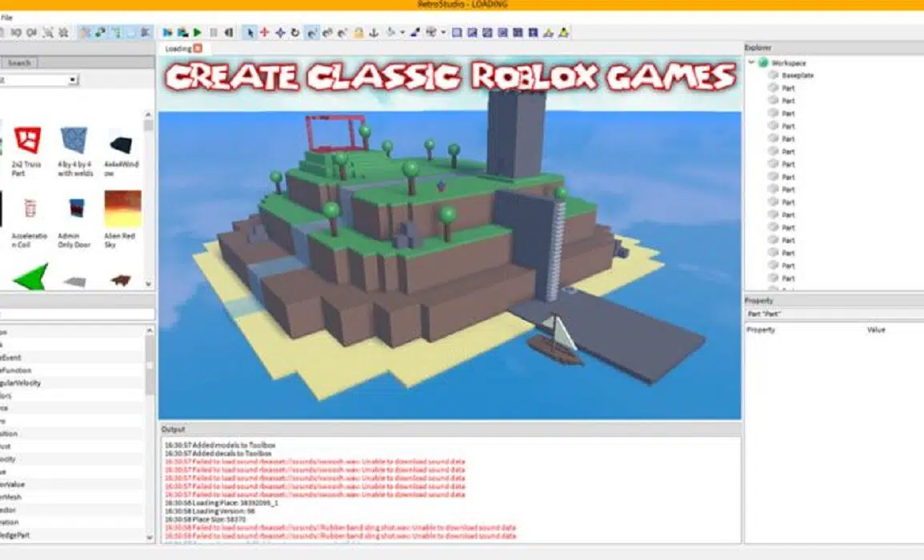The image size is (924, 560).
Task: Run the game with the green play arrow
Action: point(198,33)
